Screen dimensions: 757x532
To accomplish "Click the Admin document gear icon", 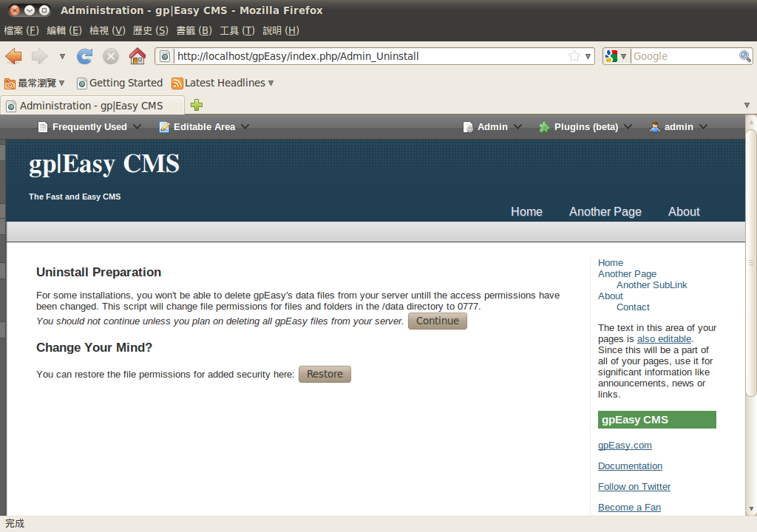I will [x=468, y=127].
